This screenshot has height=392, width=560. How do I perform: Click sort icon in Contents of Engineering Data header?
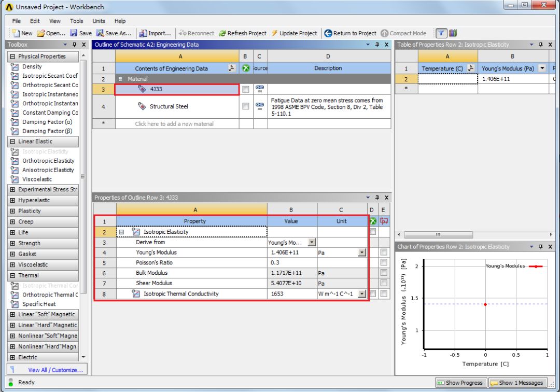pos(231,68)
